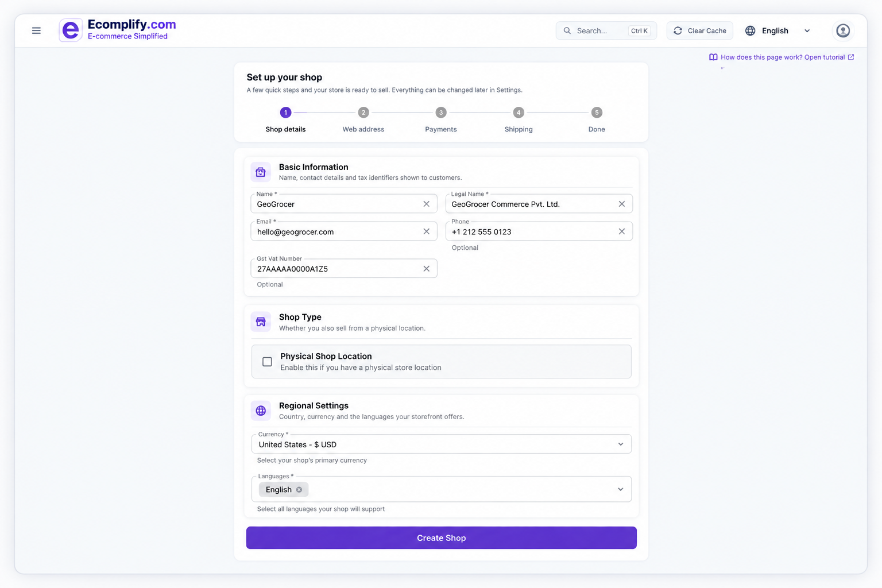
Task: Click the Clear Cache button
Action: click(700, 30)
